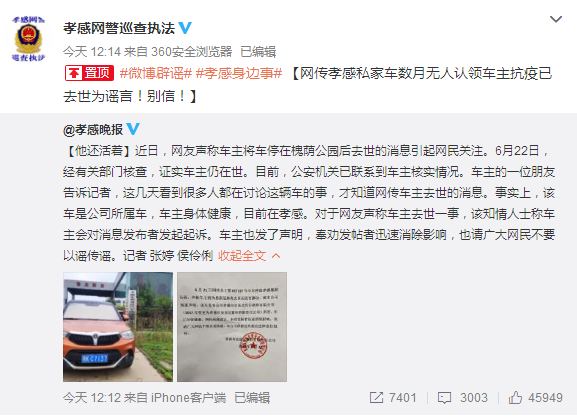This screenshot has width=577, height=416.
Task: Click the 今天 12:14 post timestamp
Action: coord(92,52)
